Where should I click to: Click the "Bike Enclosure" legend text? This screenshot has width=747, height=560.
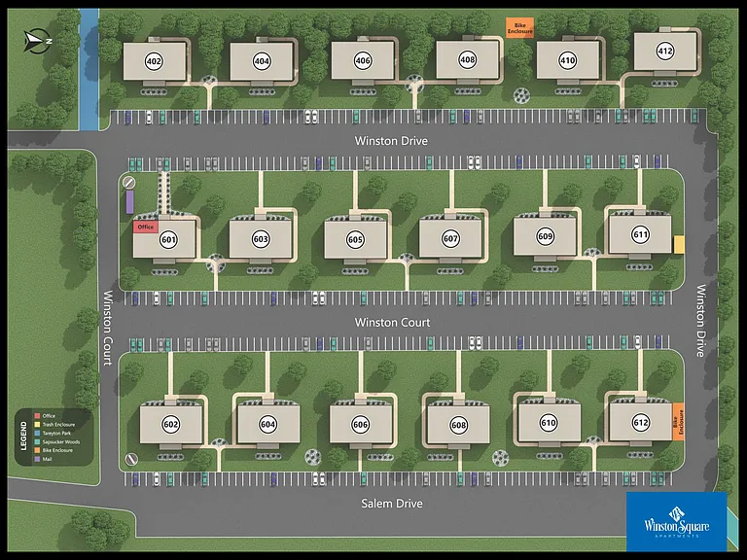click(x=57, y=450)
